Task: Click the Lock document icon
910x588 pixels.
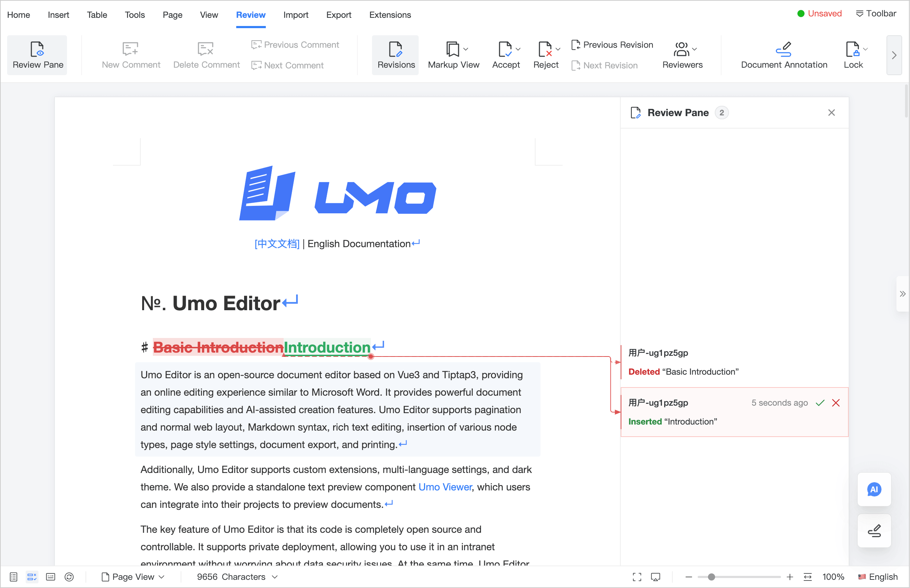Action: (x=852, y=48)
